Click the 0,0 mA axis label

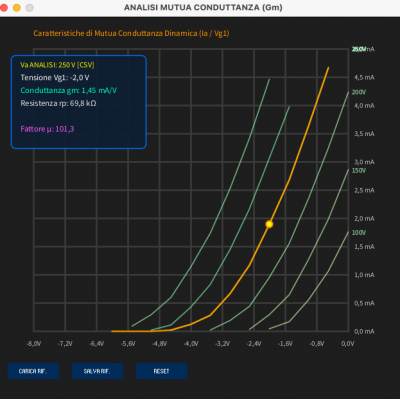click(364, 331)
